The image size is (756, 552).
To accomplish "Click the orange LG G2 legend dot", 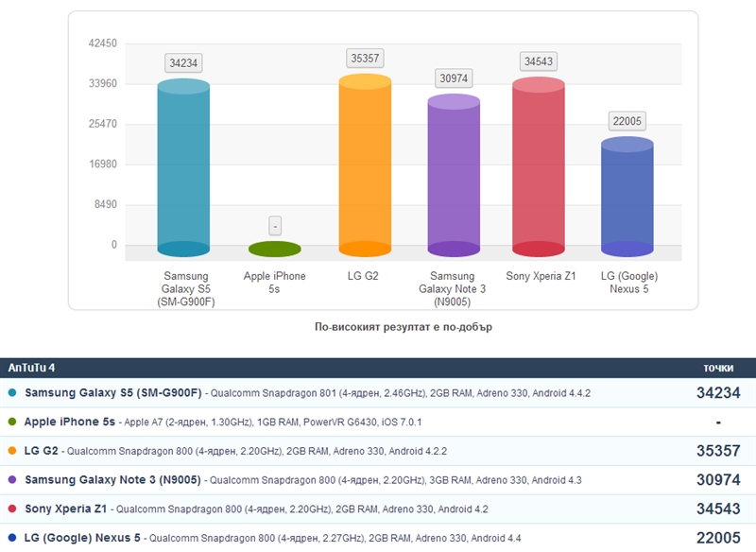I will [11, 451].
